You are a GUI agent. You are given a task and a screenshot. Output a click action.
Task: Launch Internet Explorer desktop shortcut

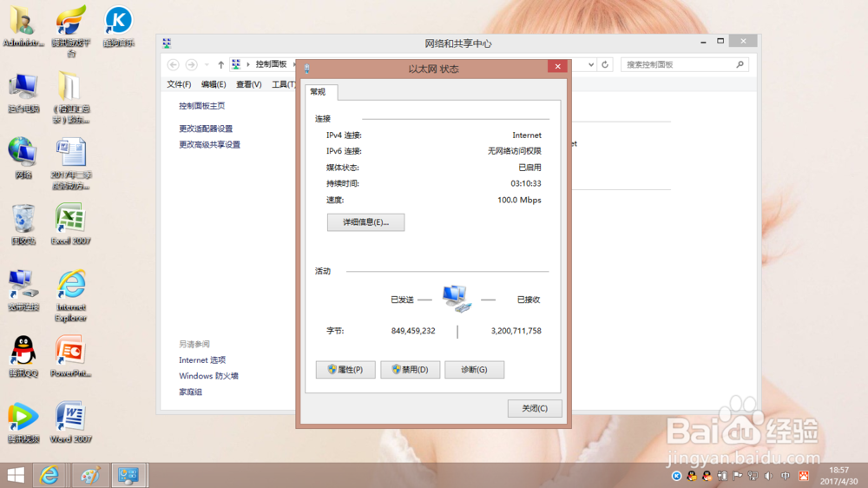70,296
